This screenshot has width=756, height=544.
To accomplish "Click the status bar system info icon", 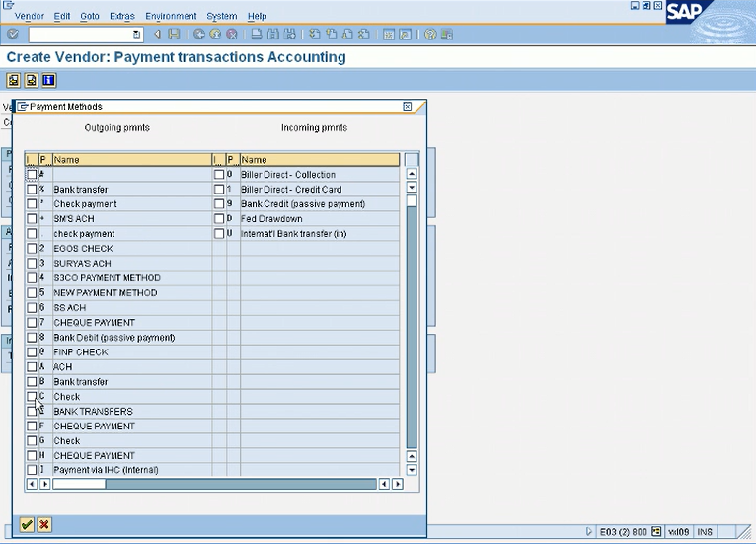I will pos(656,531).
